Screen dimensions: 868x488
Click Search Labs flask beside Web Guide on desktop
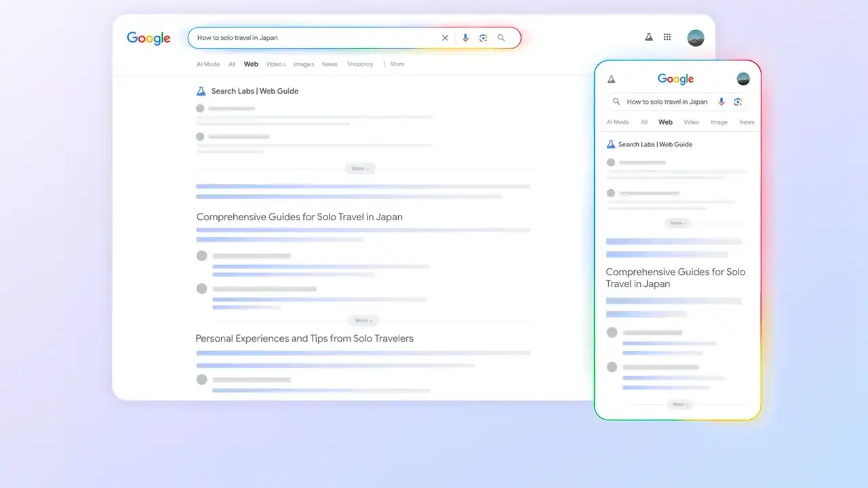coord(201,91)
